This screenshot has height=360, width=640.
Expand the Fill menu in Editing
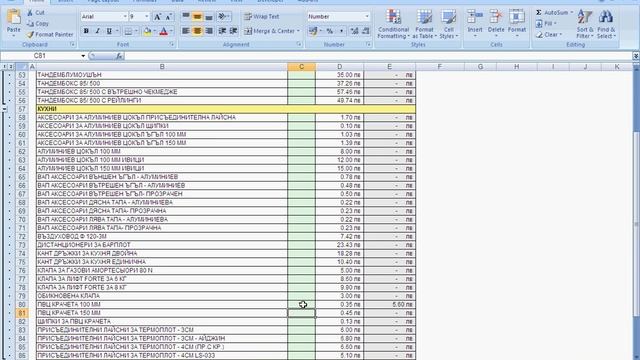click(x=545, y=24)
